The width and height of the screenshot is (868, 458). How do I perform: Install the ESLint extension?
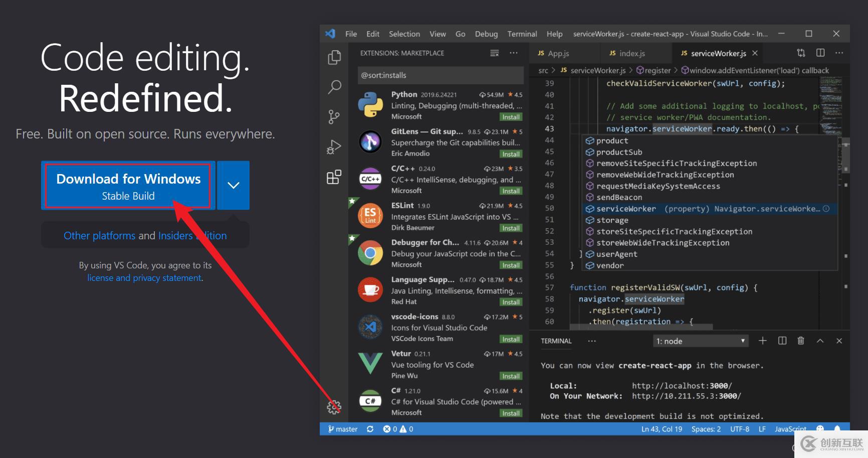pyautogui.click(x=511, y=228)
